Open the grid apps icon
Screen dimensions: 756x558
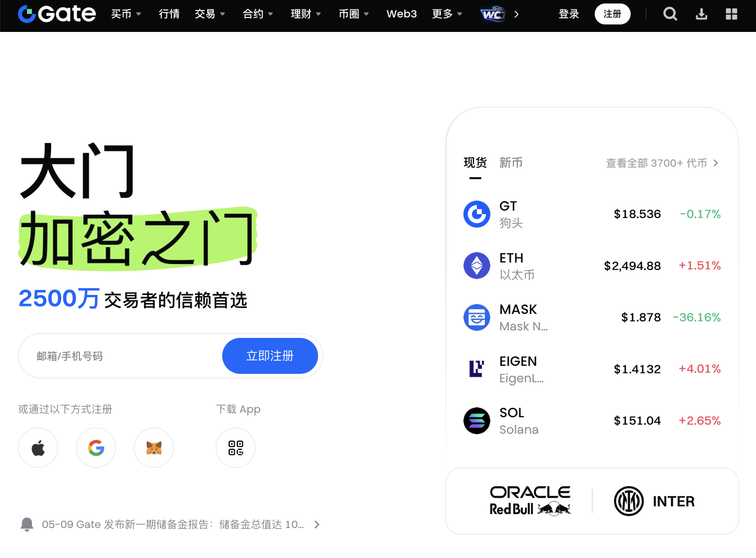(732, 14)
